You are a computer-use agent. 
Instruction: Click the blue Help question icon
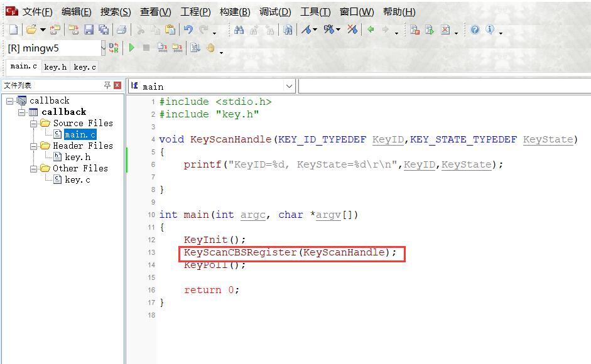475,29
